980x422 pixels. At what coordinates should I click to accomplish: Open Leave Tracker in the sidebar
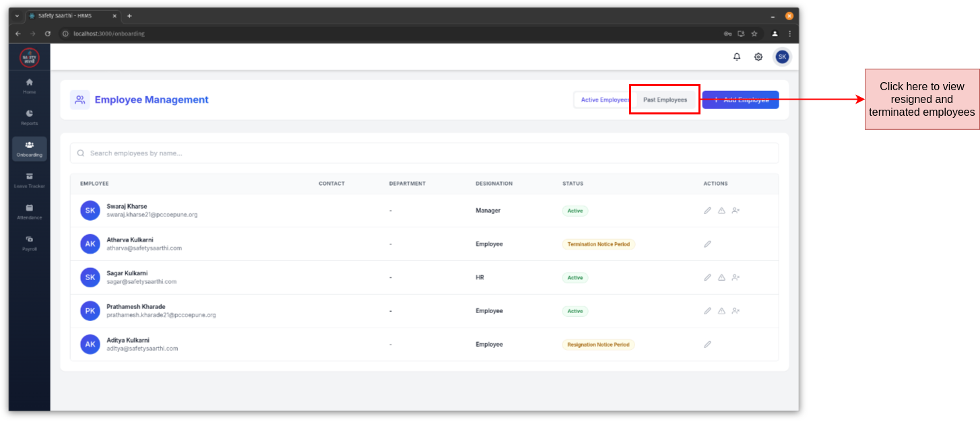coord(30,180)
